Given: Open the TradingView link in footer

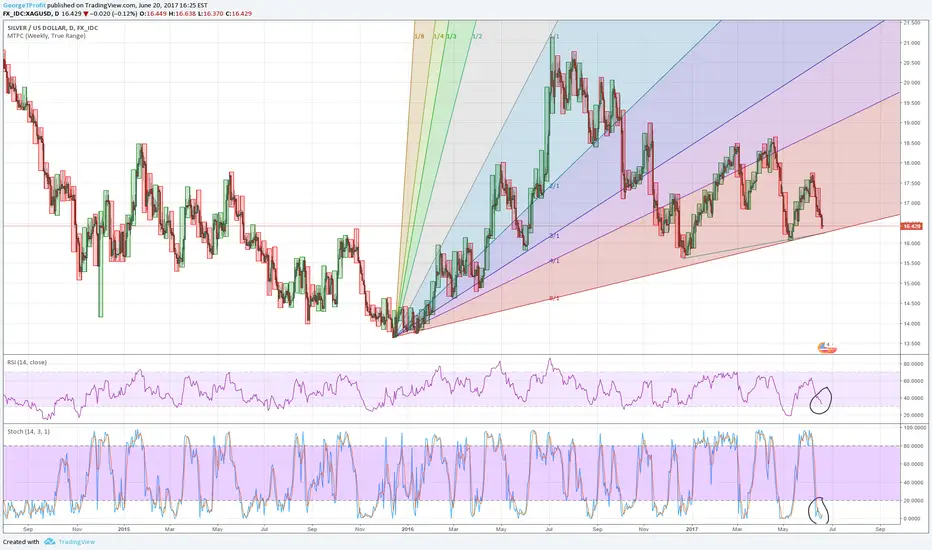Looking at the screenshot, I should coord(77,542).
